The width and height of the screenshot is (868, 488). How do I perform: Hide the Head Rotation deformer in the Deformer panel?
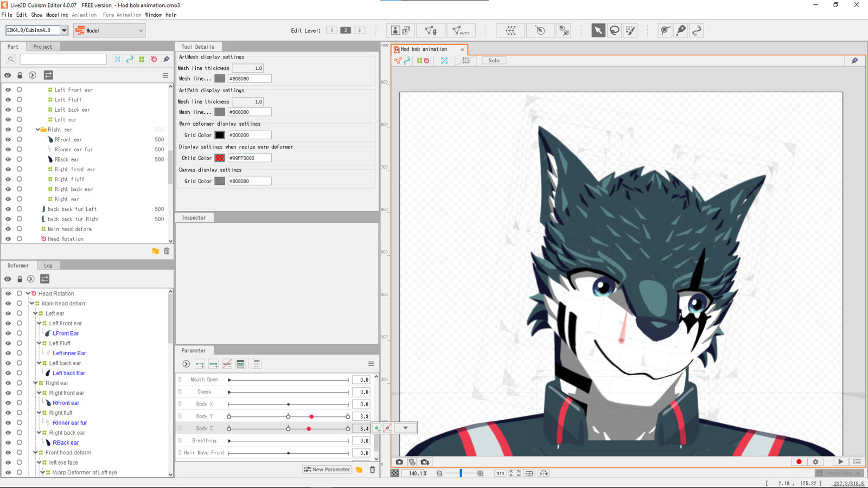tap(8, 293)
